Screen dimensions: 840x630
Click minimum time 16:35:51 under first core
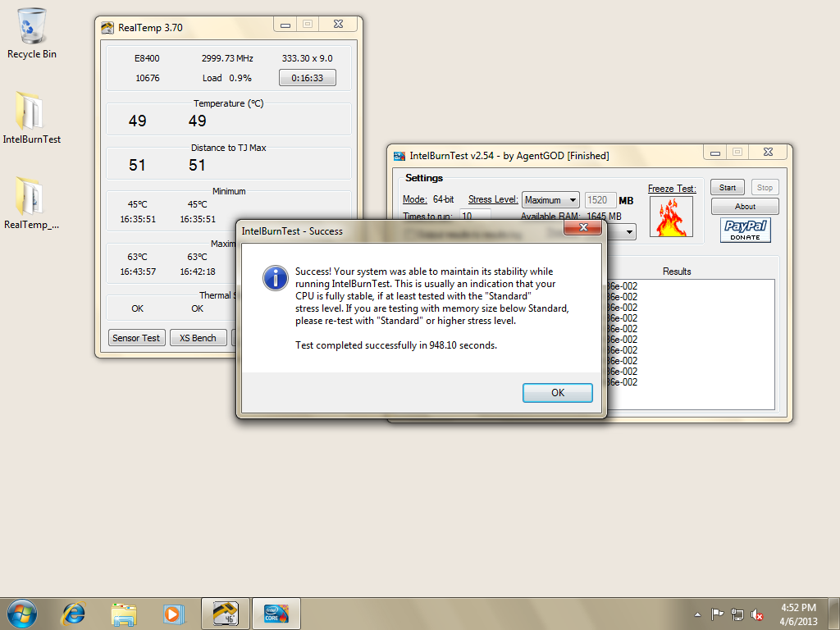138,219
